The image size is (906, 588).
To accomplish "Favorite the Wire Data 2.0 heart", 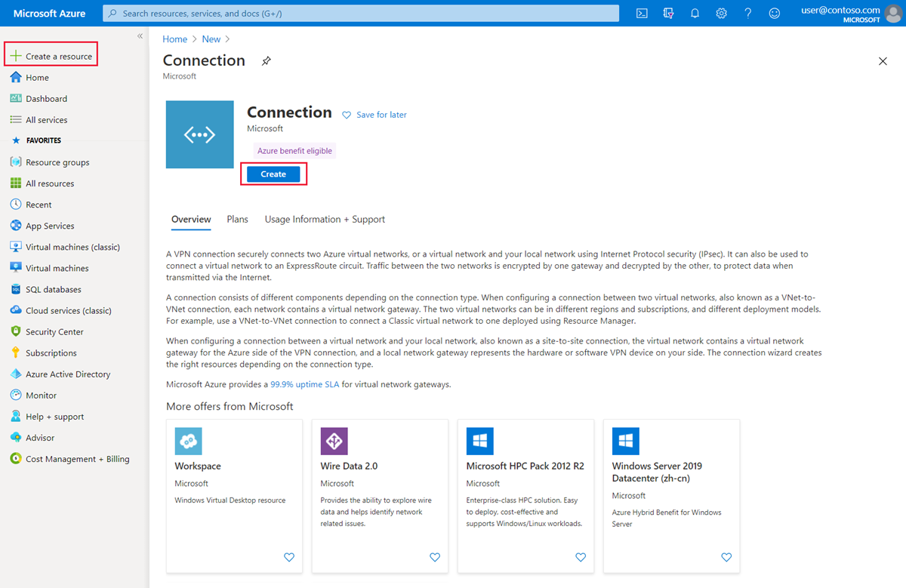I will point(434,557).
